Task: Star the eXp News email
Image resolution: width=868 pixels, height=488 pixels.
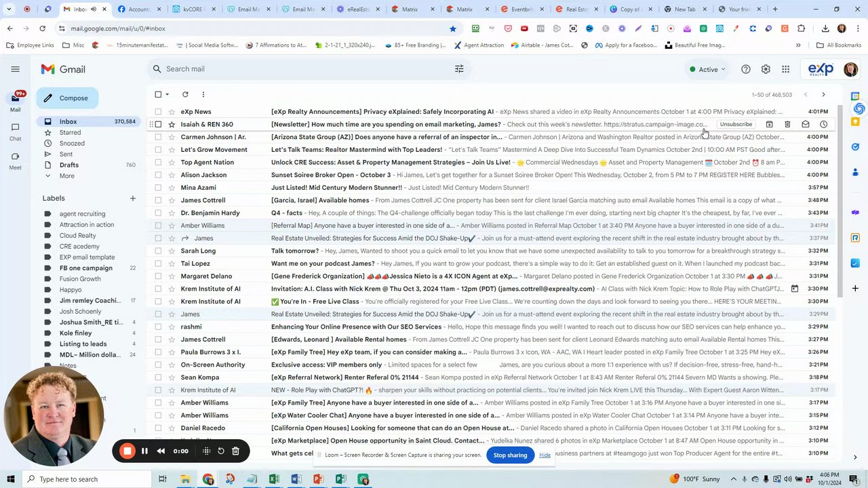Action: coord(172,112)
